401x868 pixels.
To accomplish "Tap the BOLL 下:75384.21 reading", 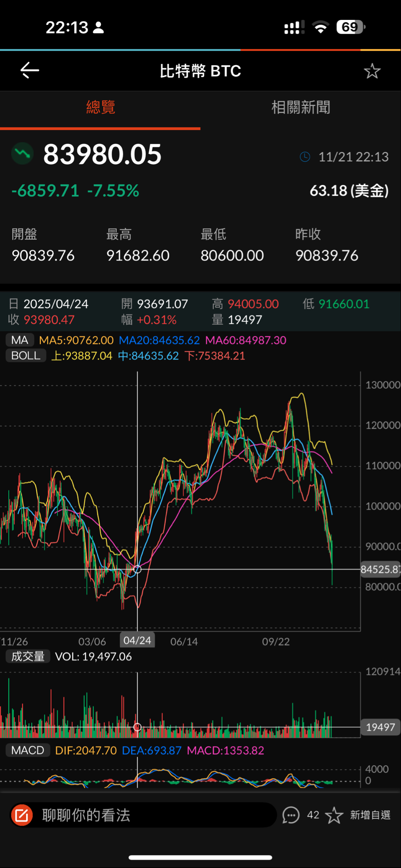I will 215,356.
